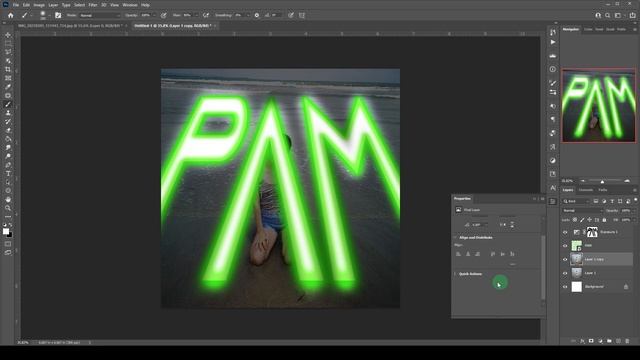Select the Frame tool
Image resolution: width=640 pixels, height=360 pixels.
[8, 78]
